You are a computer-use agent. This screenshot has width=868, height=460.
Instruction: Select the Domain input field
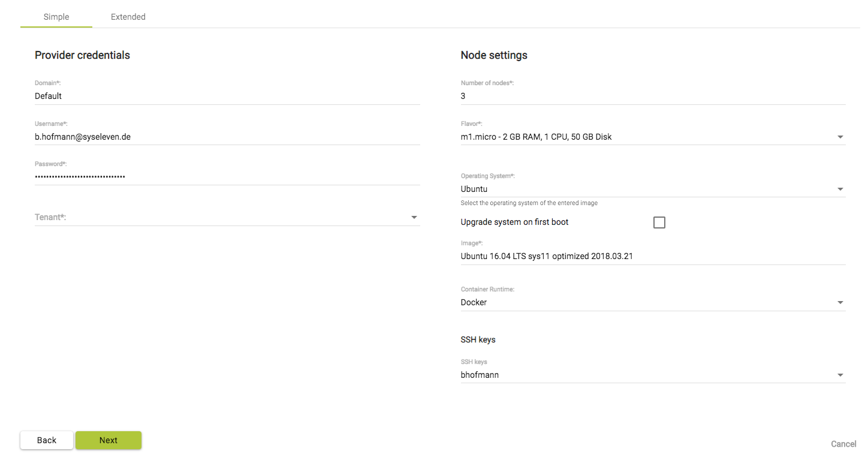tap(180, 96)
